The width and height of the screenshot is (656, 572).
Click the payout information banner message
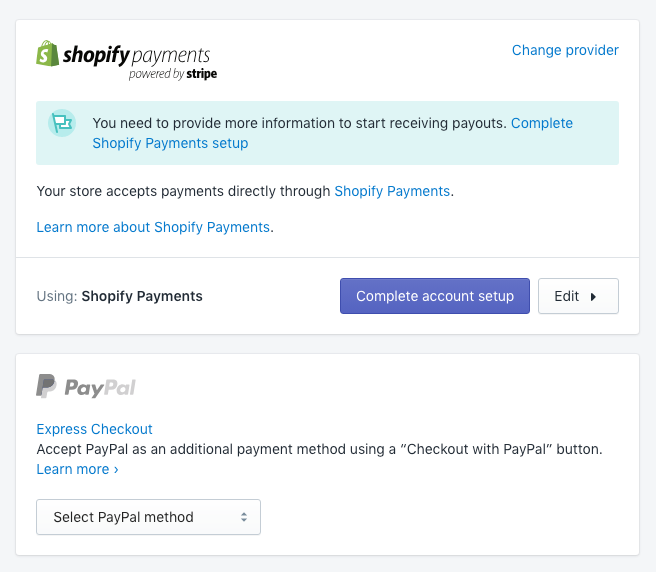tap(300, 123)
